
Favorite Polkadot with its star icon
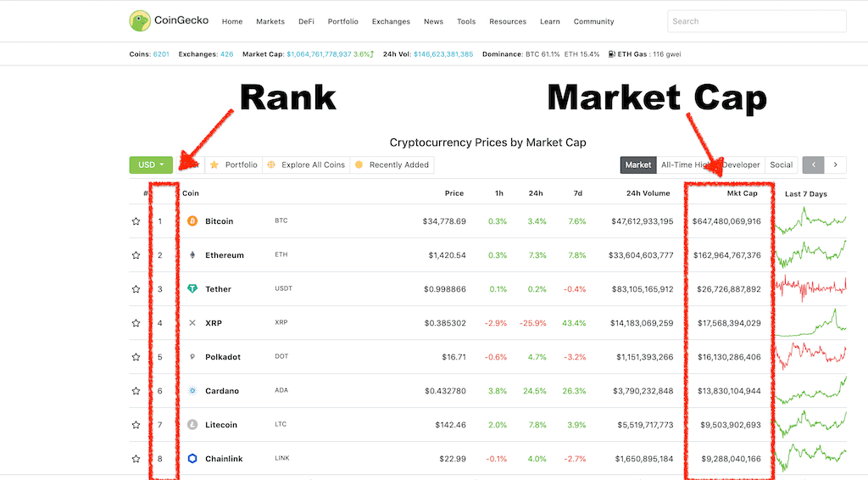[x=136, y=357]
